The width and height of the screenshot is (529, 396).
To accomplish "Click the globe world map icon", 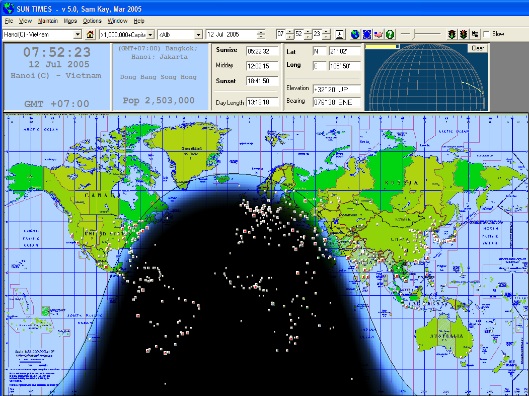I will tap(355, 34).
